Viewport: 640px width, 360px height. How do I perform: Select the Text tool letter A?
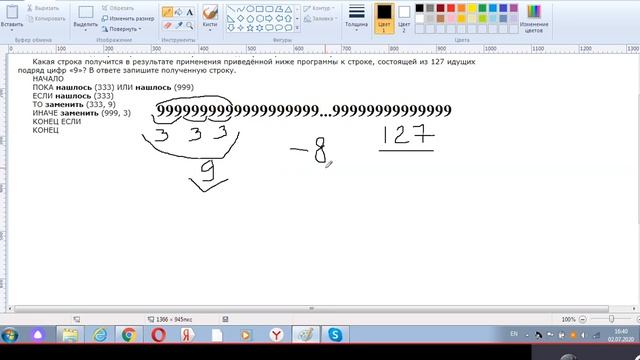189,12
